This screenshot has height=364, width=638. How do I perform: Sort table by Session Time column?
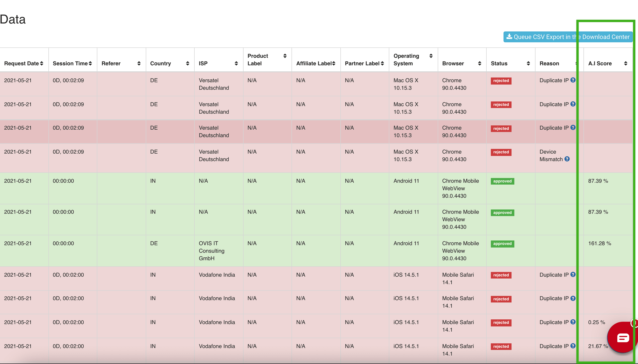tap(90, 63)
